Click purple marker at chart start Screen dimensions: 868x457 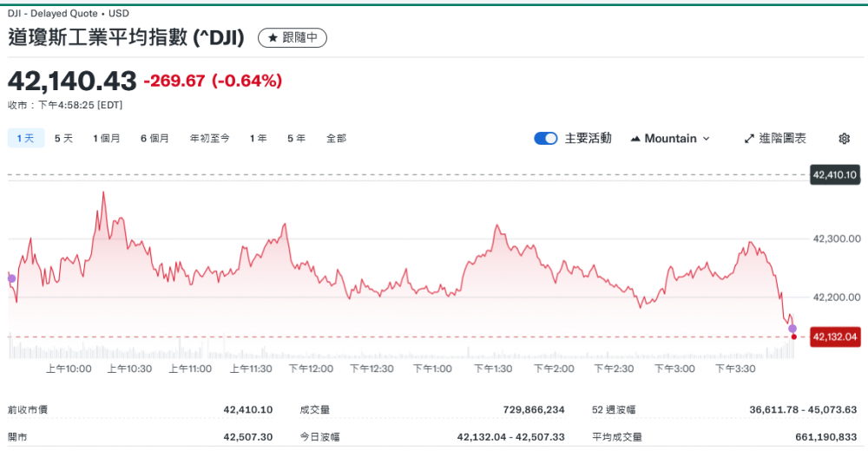click(11, 278)
